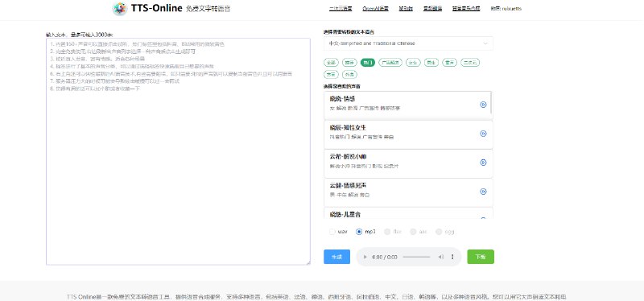644x301 pixels.
Task: Open the 中文 language selection dropdown
Action: coord(408,43)
